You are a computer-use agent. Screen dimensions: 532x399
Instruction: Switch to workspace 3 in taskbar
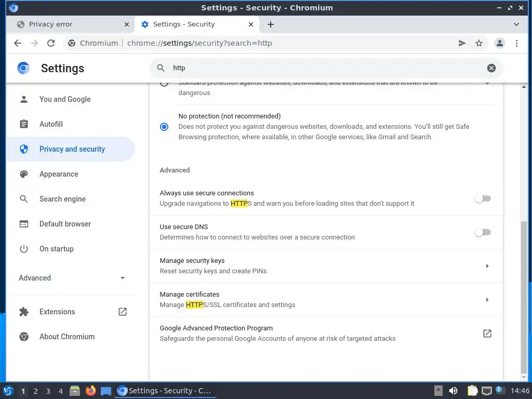[48, 391]
